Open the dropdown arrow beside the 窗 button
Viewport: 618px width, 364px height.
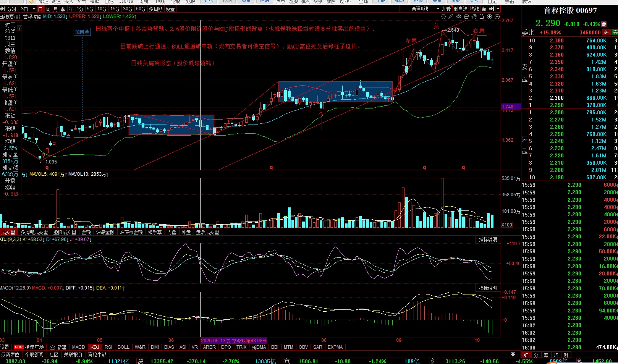click(x=498, y=9)
